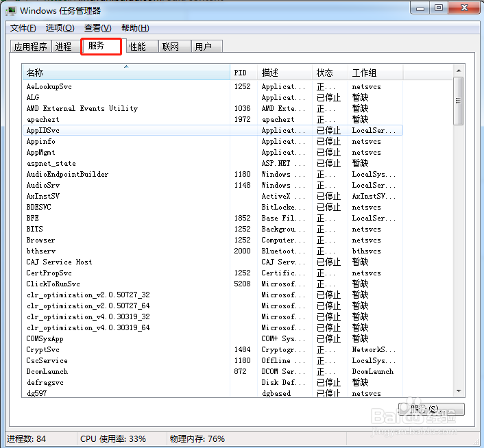Viewport: 484px width, 448px height.
Task: Click PID 872 cell
Action: [240, 371]
